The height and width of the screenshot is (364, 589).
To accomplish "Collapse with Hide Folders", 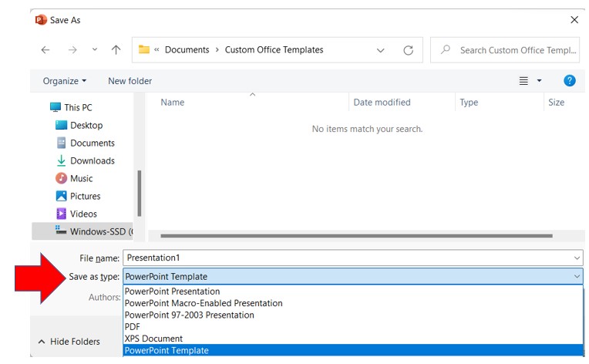I will [x=69, y=342].
